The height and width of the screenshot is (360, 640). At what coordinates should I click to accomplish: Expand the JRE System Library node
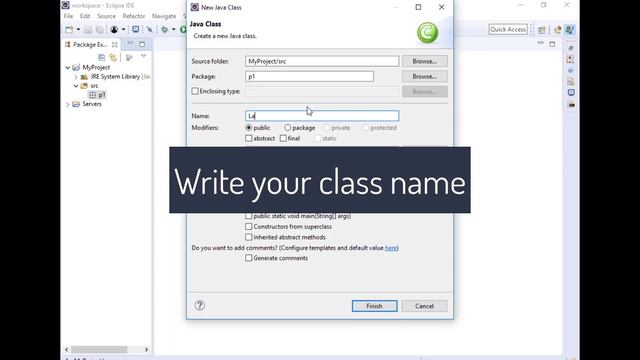[76, 77]
